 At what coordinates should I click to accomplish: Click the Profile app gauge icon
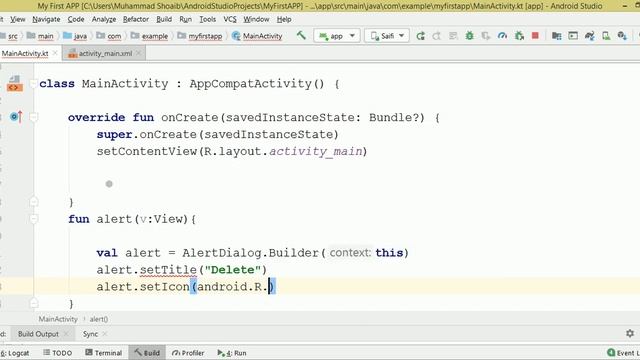pos(502,36)
